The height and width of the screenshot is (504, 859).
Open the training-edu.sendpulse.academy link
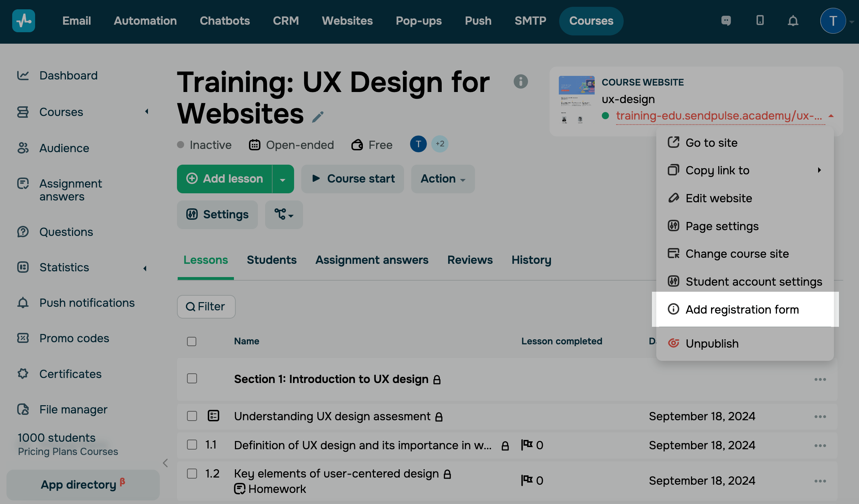coord(719,116)
